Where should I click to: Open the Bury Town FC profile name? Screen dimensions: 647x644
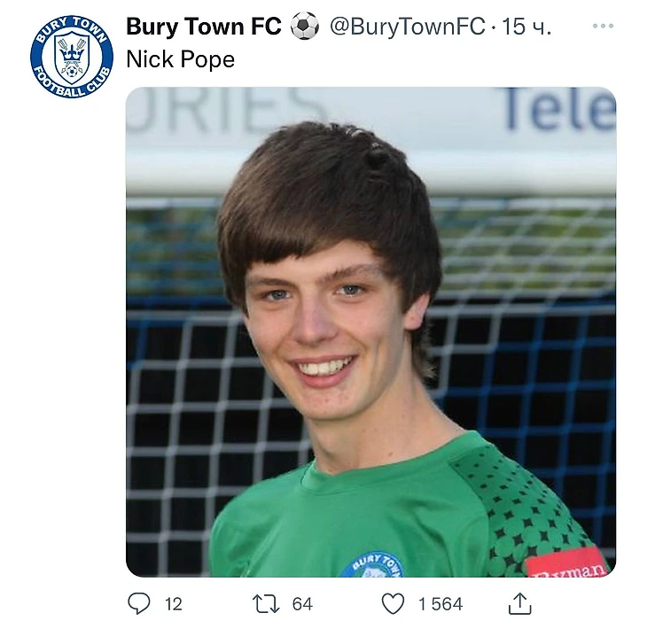point(206,27)
